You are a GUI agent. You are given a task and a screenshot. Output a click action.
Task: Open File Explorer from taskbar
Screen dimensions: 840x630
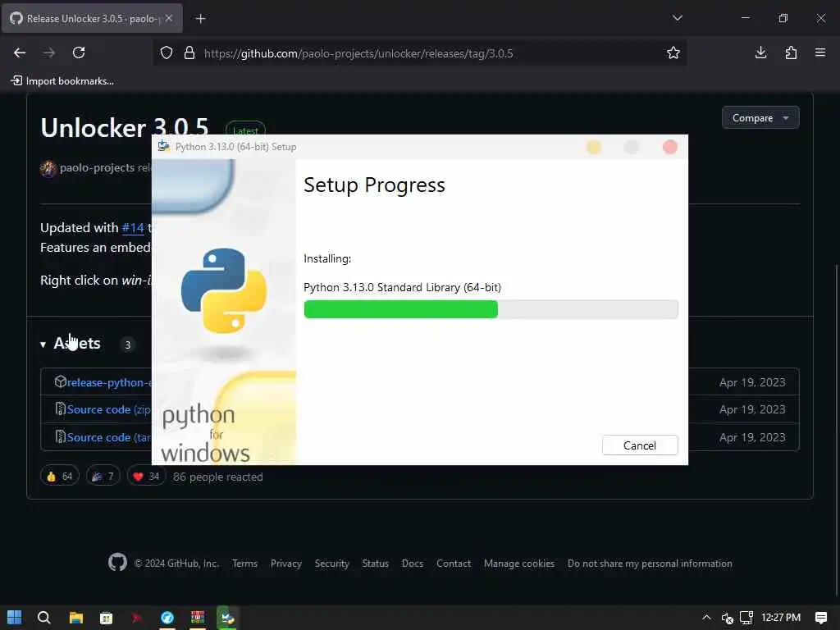pyautogui.click(x=76, y=618)
